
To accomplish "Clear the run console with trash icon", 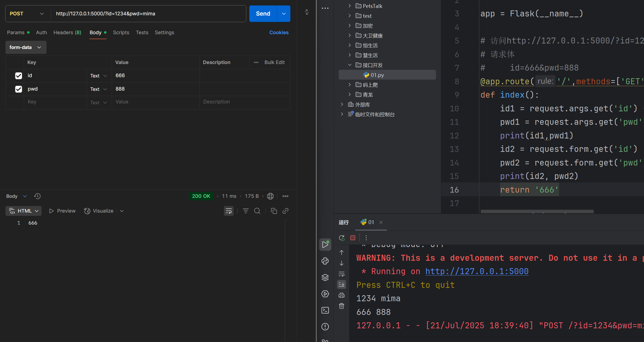I will [342, 306].
